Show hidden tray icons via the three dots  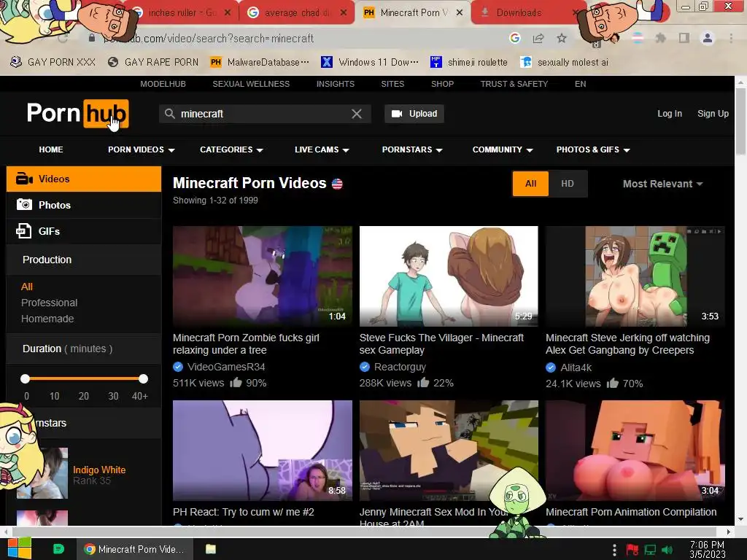pyautogui.click(x=614, y=550)
